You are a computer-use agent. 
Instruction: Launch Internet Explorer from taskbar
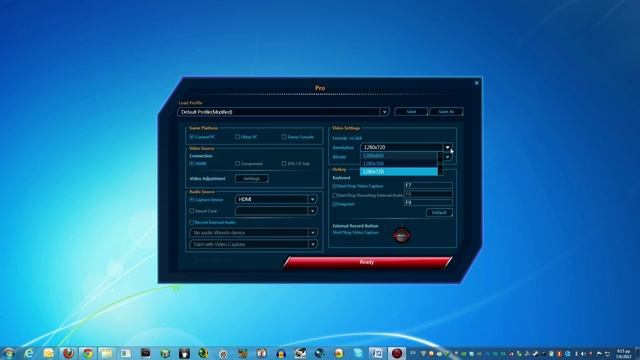[x=29, y=353]
